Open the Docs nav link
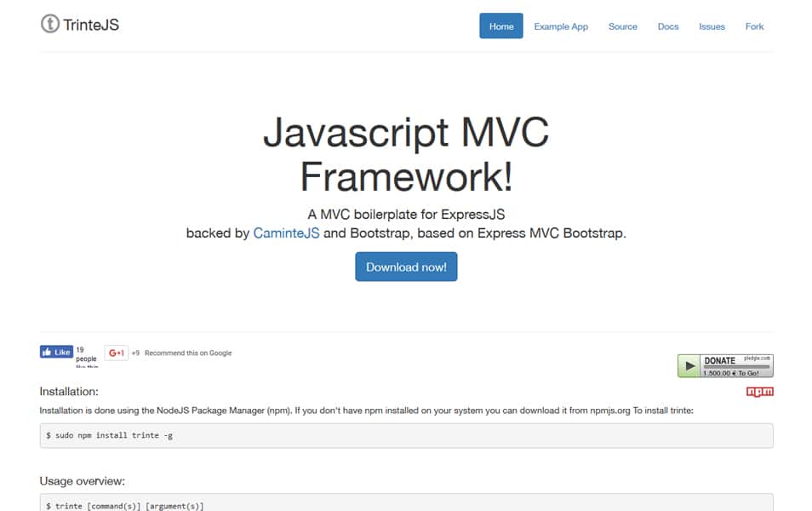812x511 pixels. coord(668,26)
